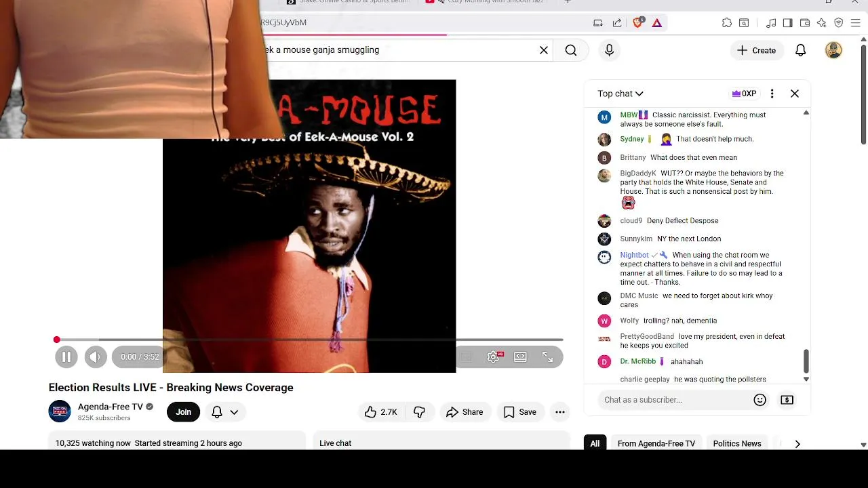
Task: Open the Agenda-Free TV channel name
Action: (111, 407)
